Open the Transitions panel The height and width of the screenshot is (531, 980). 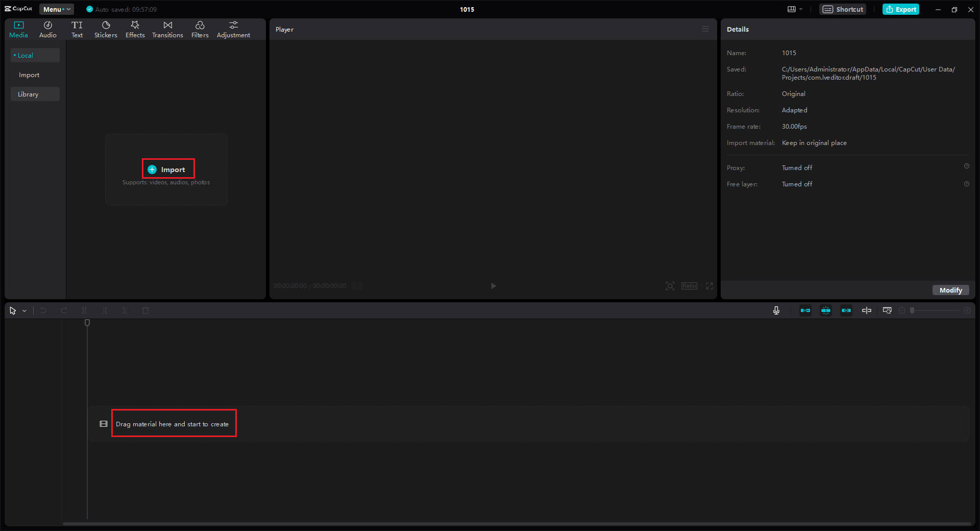click(167, 29)
